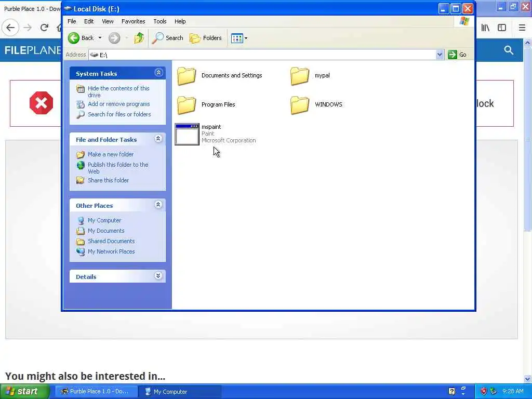Collapse the File and Folder Tasks panel
The image size is (532, 399).
pos(158,138)
